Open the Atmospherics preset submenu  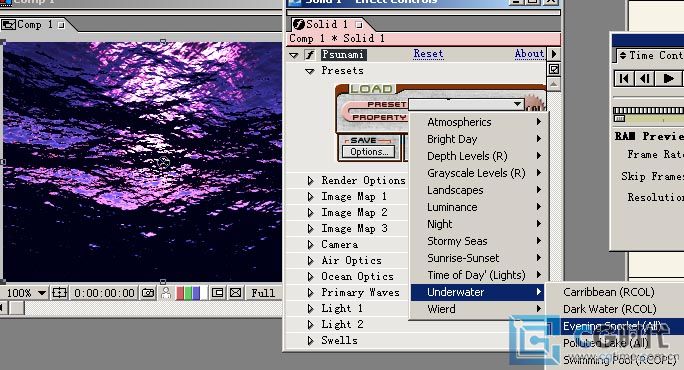(x=478, y=122)
